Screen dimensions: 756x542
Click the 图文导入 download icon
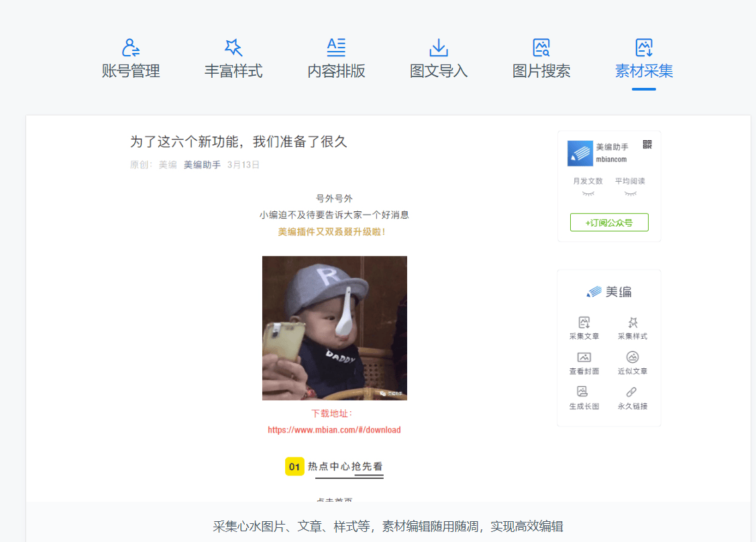(x=439, y=48)
